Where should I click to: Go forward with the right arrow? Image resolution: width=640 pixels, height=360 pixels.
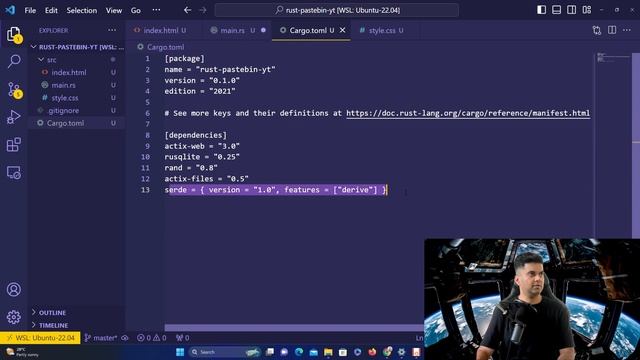pos(203,10)
